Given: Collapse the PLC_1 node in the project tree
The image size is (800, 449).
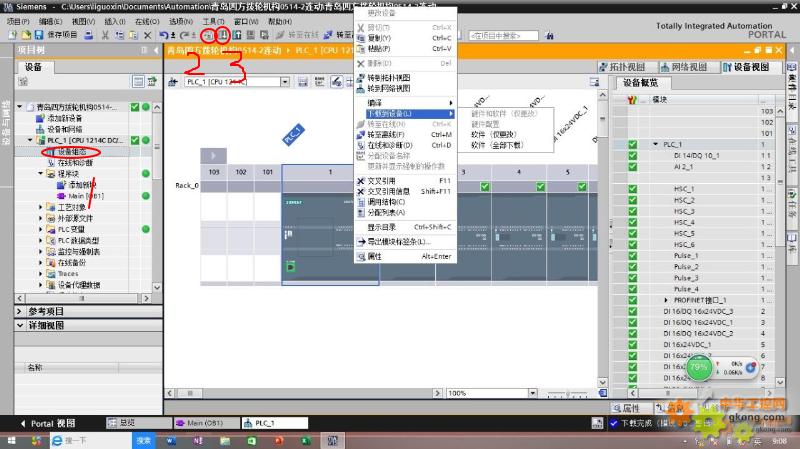Looking at the screenshot, I should coord(30,140).
